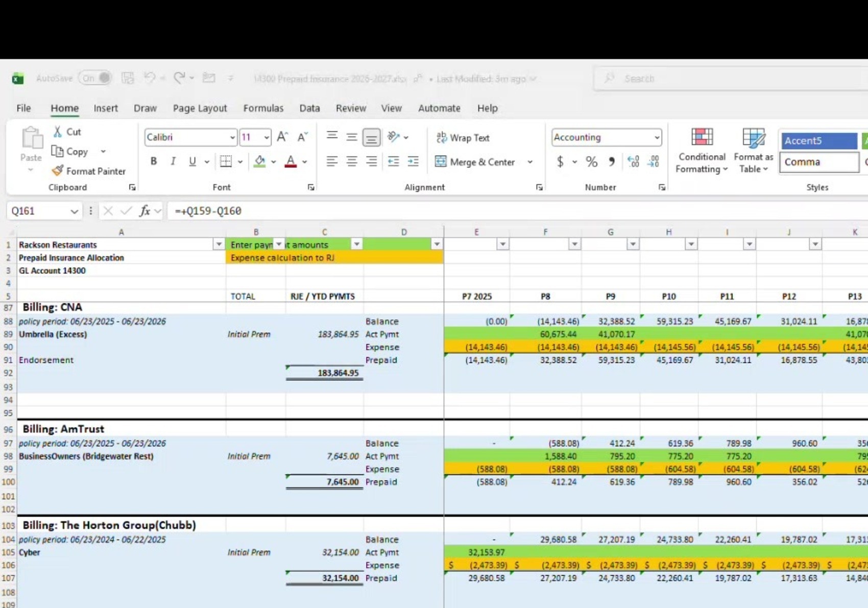Screen dimensions: 868x608
Task: Open Format as Table menu
Action: tap(754, 151)
